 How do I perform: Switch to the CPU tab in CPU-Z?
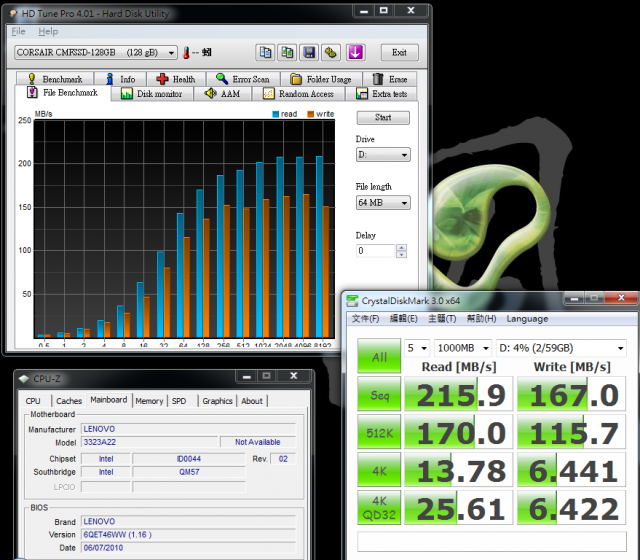click(33, 401)
